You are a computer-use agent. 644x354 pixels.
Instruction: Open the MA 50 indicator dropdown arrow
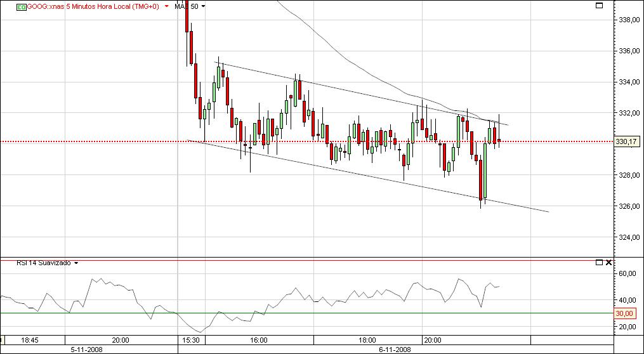point(203,6)
